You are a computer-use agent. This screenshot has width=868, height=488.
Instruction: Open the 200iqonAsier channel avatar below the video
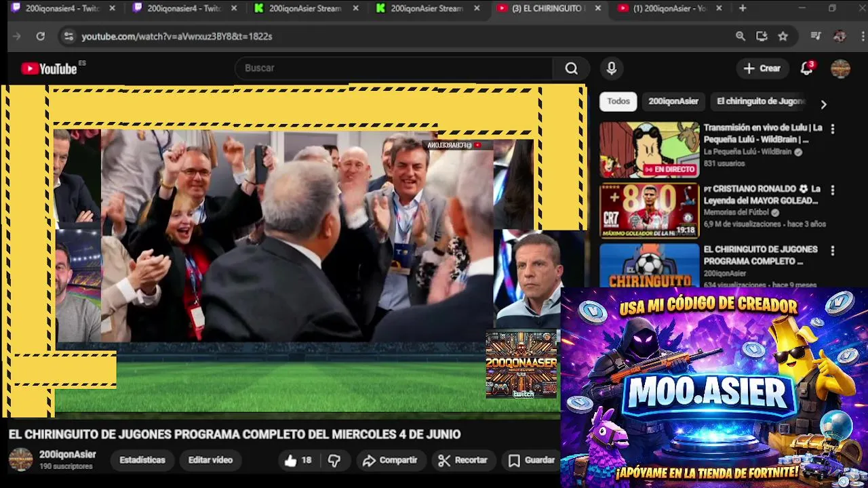[20, 460]
